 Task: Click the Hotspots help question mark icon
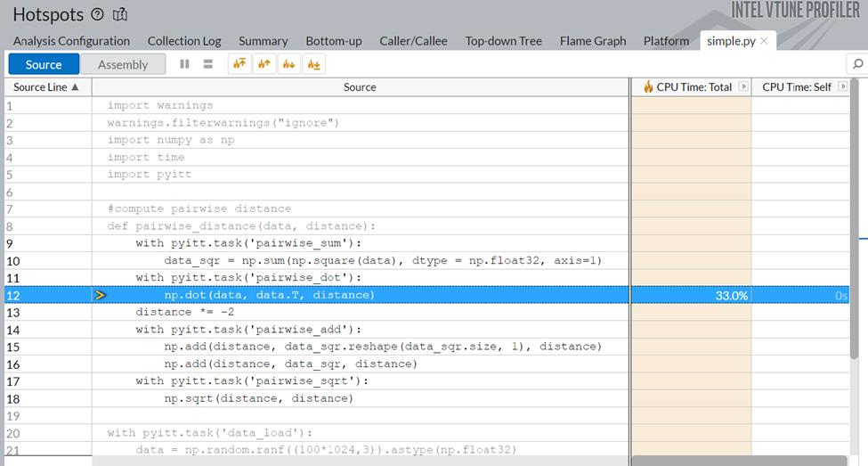pyautogui.click(x=97, y=15)
